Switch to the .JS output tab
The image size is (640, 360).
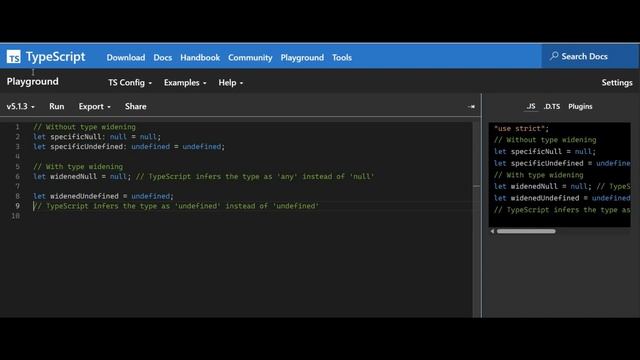pyautogui.click(x=531, y=106)
